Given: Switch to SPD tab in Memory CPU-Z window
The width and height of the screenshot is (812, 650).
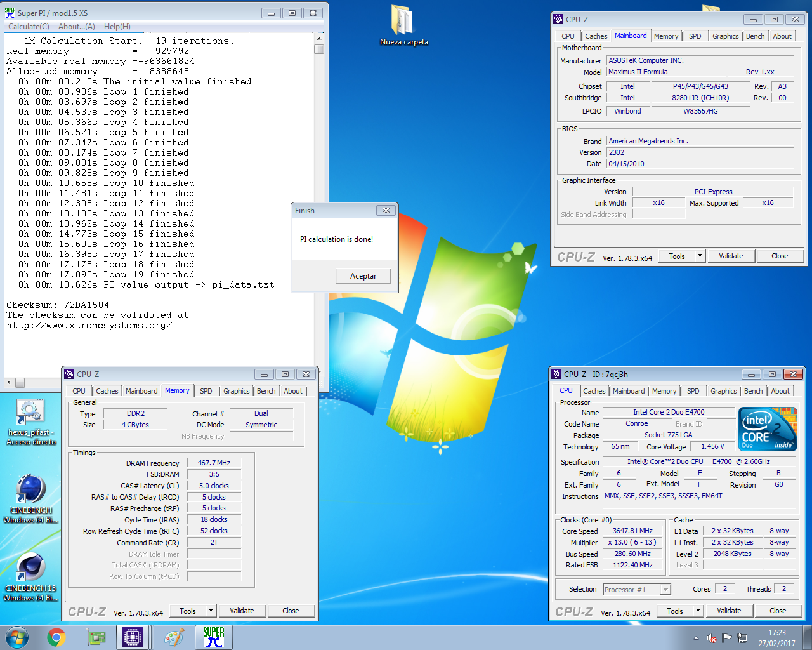Looking at the screenshot, I should [206, 391].
